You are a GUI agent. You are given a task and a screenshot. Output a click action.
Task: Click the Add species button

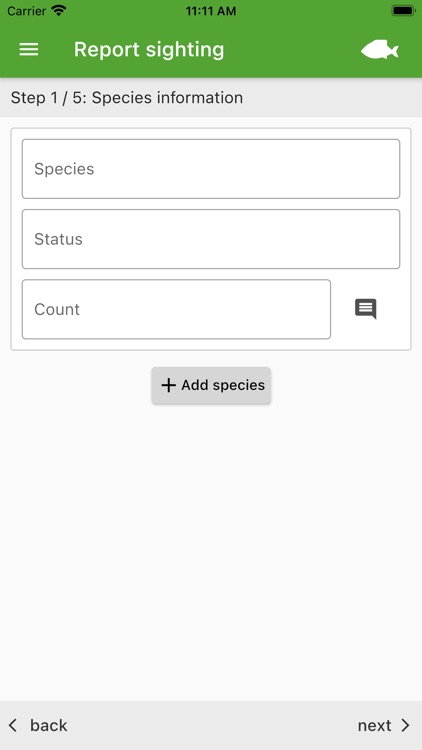pos(211,386)
